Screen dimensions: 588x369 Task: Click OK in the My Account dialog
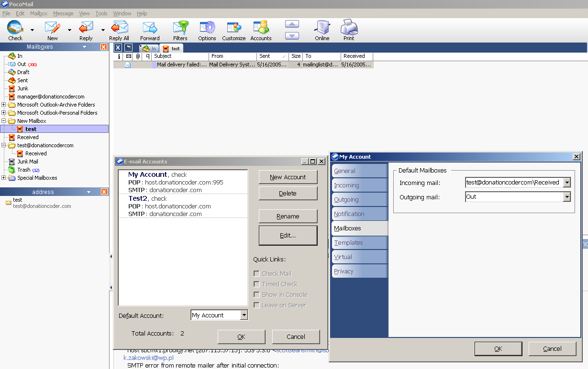(498, 348)
